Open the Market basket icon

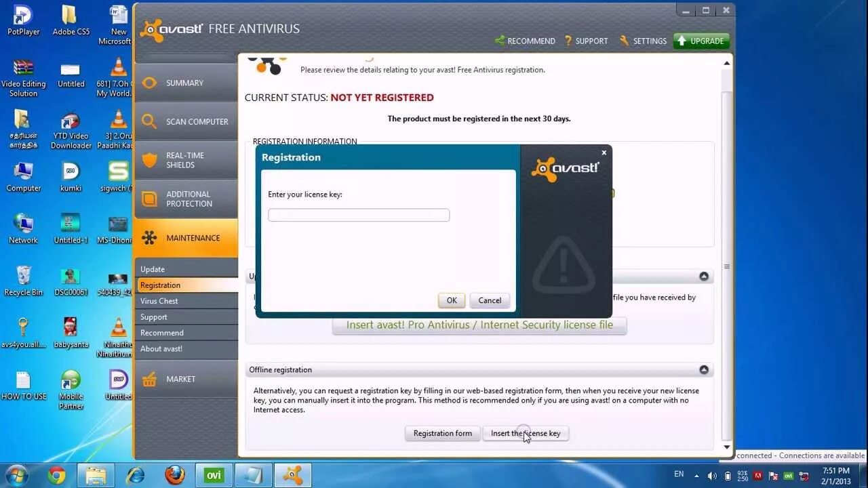tap(149, 379)
